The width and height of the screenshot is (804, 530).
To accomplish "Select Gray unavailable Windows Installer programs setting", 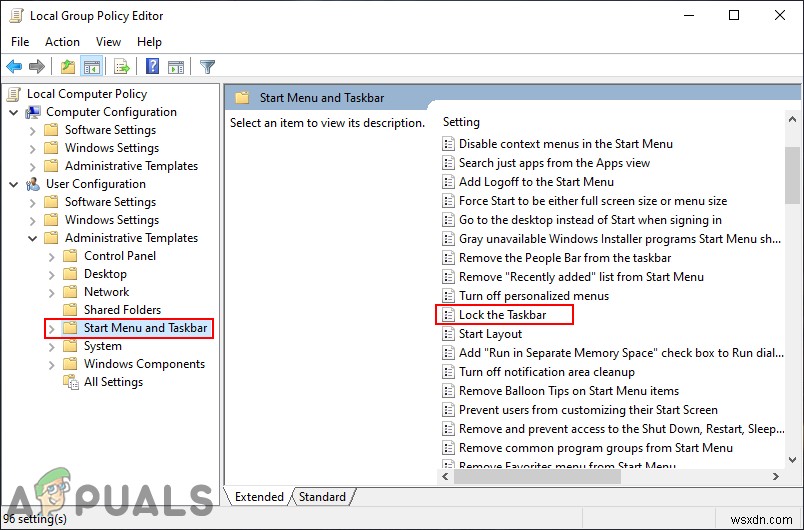I will (x=620, y=239).
